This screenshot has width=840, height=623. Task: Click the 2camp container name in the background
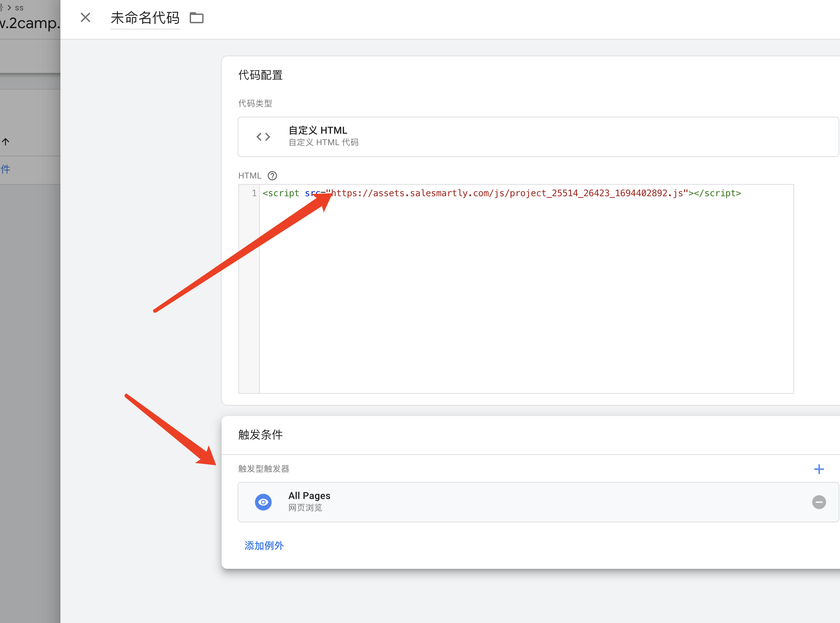(x=30, y=23)
